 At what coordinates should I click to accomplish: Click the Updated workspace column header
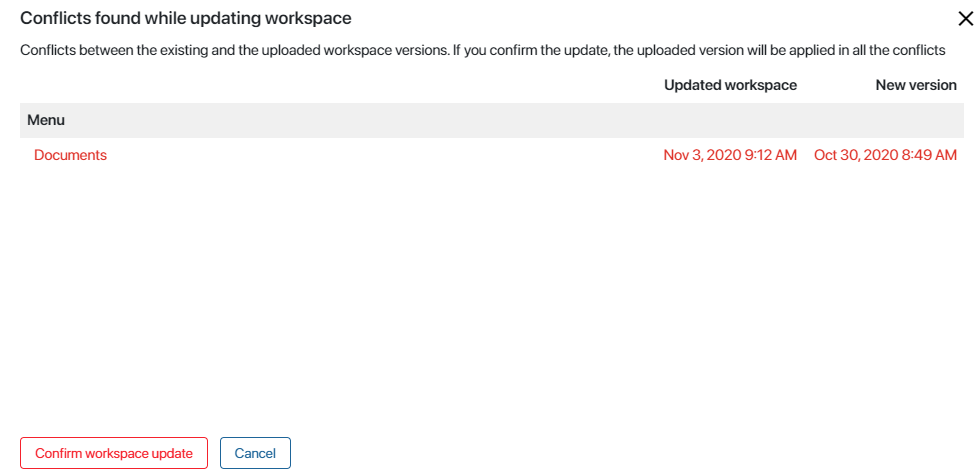(x=730, y=85)
